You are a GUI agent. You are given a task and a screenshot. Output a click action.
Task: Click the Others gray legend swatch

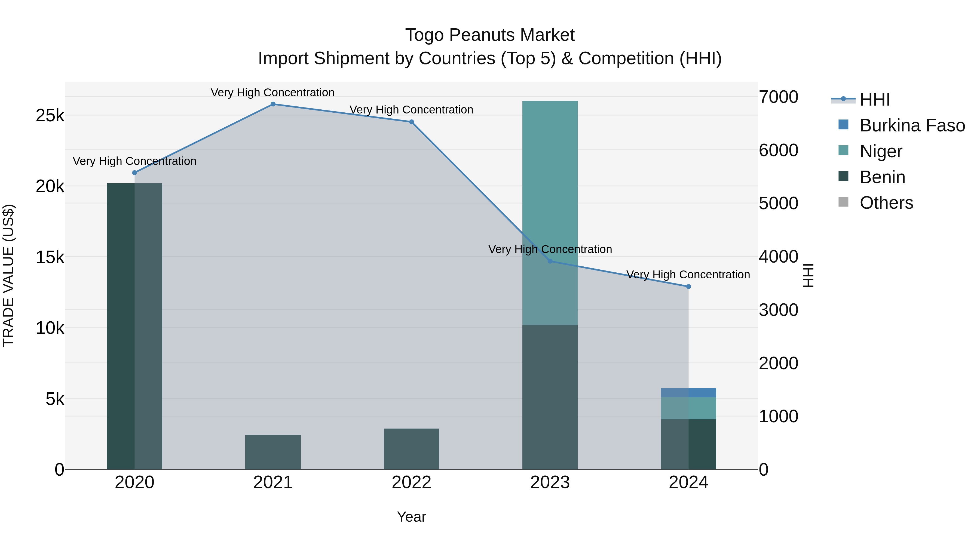coord(843,202)
